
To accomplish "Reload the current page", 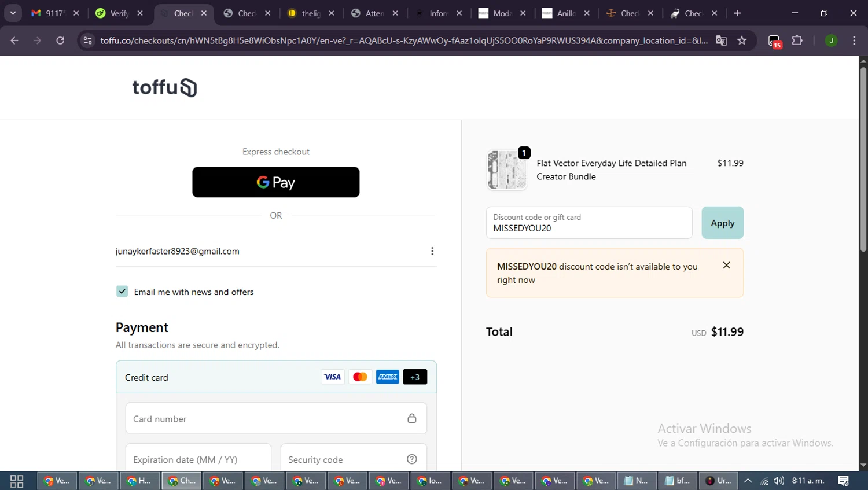I will 60,40.
